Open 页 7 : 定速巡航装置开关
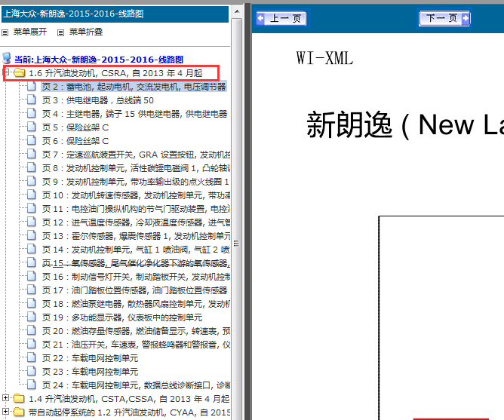The height and width of the screenshot is (420, 504). pos(135,155)
